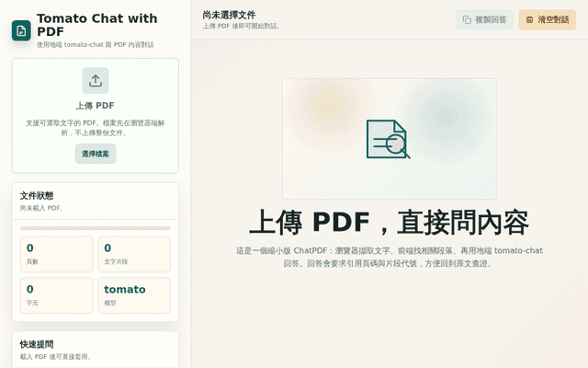Click the '上傳 PDF 後即可開始對話。' subtitle
This screenshot has height=368, width=588.
pos(241,26)
